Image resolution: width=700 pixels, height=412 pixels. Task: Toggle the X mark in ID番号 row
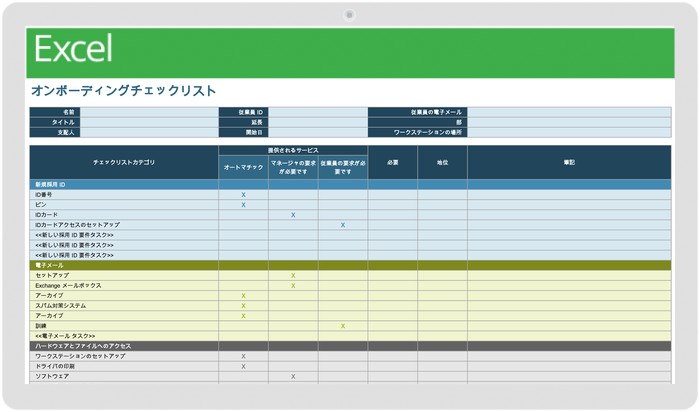click(243, 195)
